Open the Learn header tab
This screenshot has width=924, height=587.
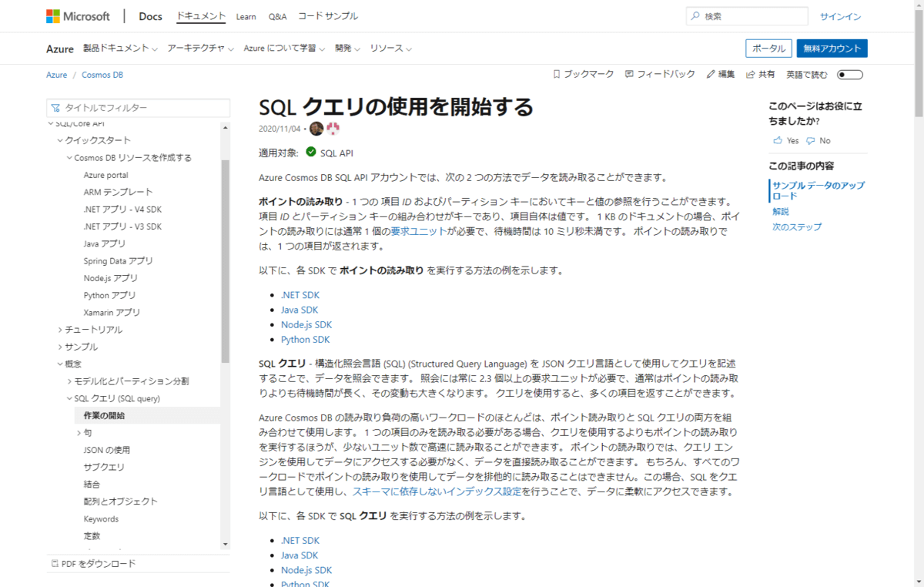pos(246,16)
